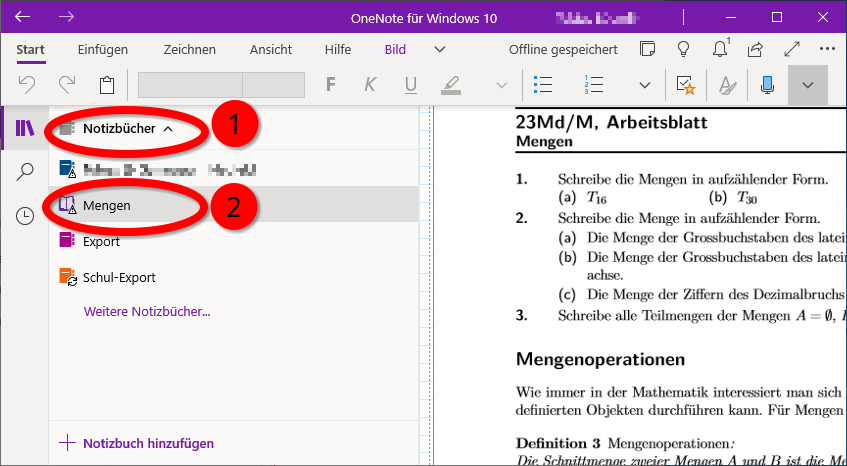847x466 pixels.
Task: Redo the last action
Action: pos(66,85)
